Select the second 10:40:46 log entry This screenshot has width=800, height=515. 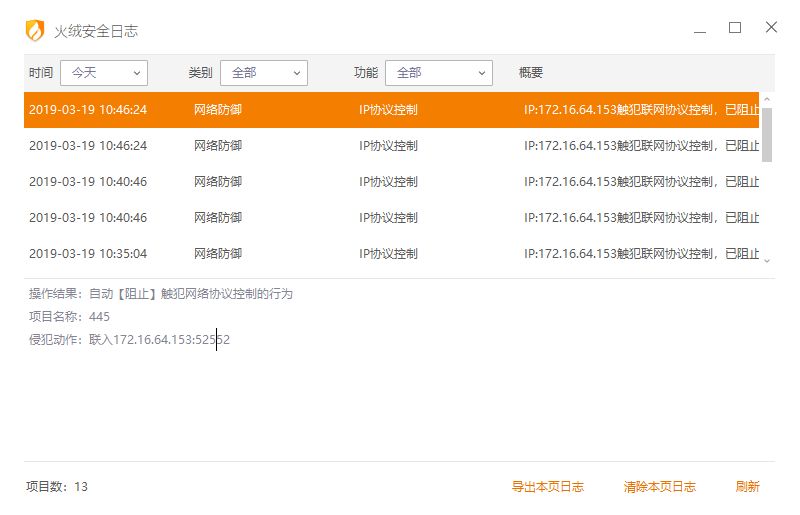point(390,218)
